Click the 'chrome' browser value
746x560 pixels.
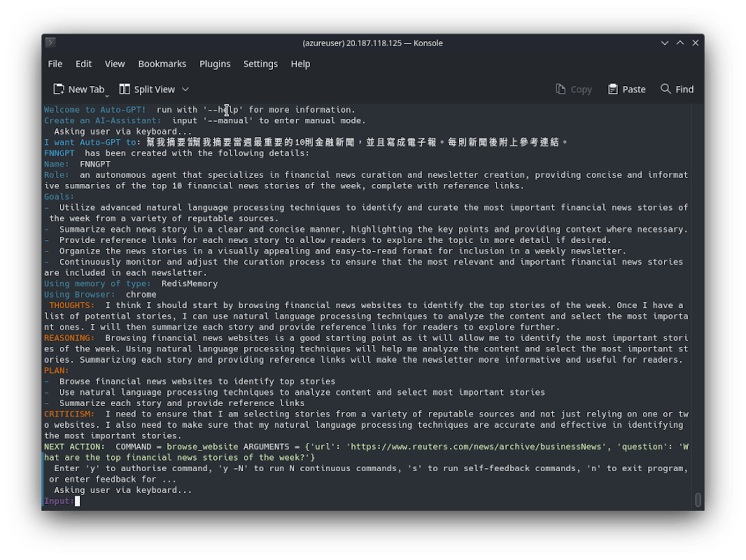tap(141, 294)
